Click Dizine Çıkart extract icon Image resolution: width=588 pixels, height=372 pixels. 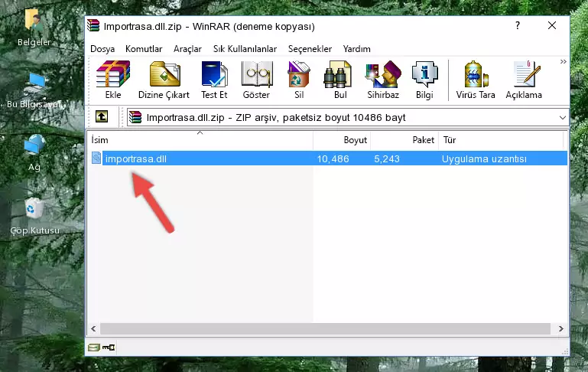pyautogui.click(x=164, y=80)
